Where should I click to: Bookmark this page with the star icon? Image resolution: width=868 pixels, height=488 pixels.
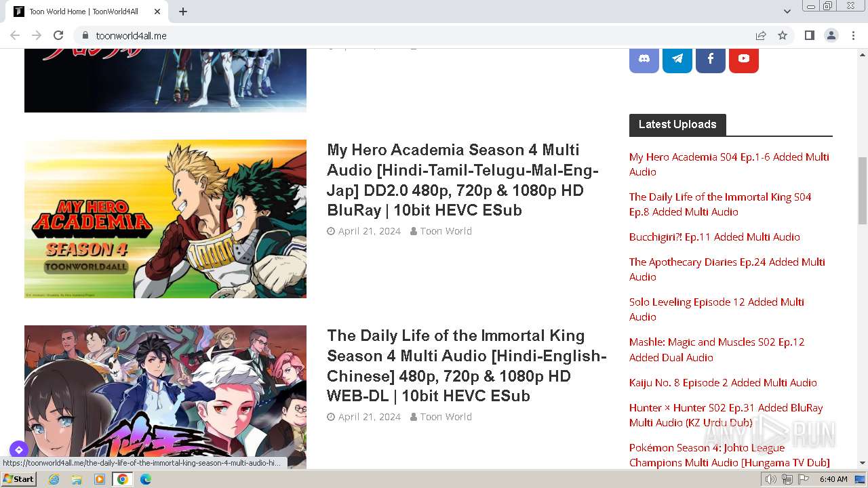point(783,35)
